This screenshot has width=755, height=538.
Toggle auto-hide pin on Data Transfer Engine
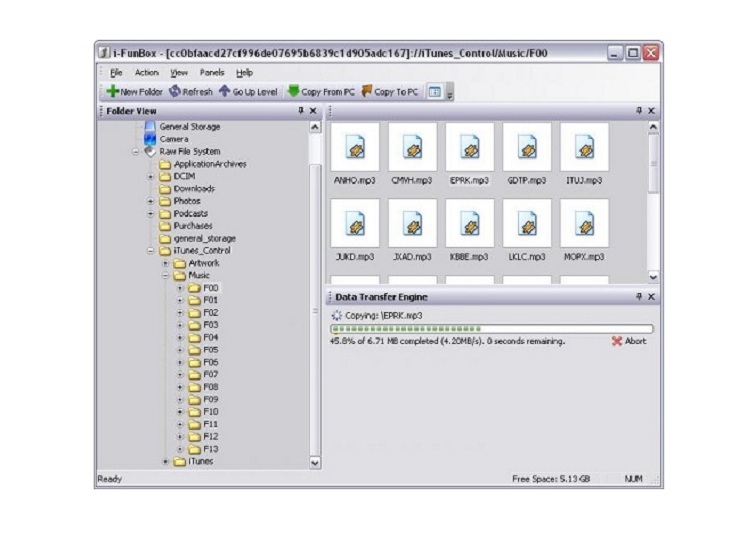[x=639, y=297]
